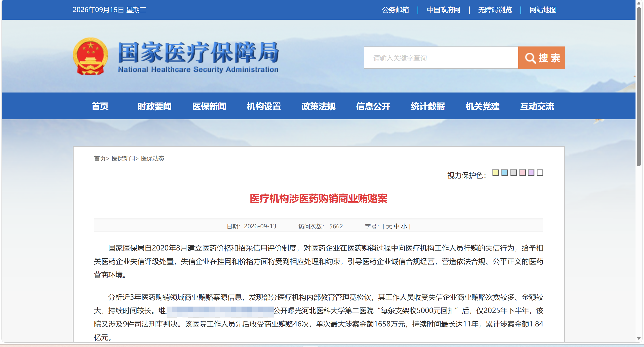Screen dimensions: 644x347
Task: Open 时政要闻 navigation item
Action: point(155,106)
